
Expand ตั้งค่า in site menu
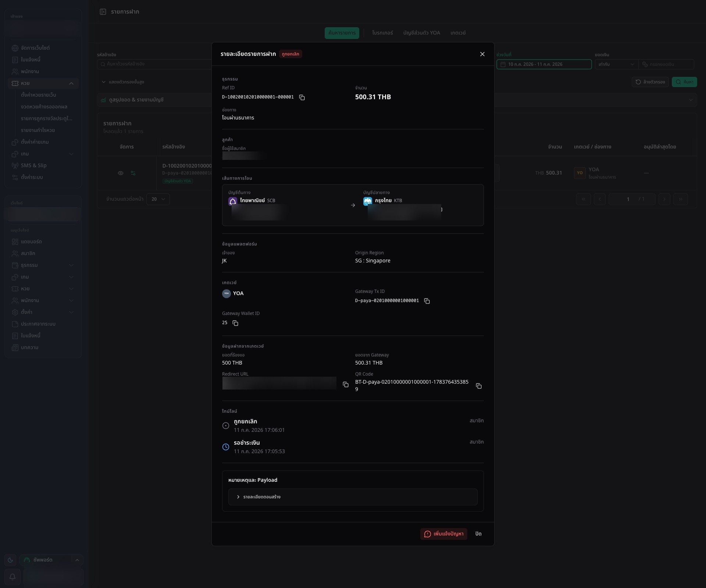click(x=43, y=312)
